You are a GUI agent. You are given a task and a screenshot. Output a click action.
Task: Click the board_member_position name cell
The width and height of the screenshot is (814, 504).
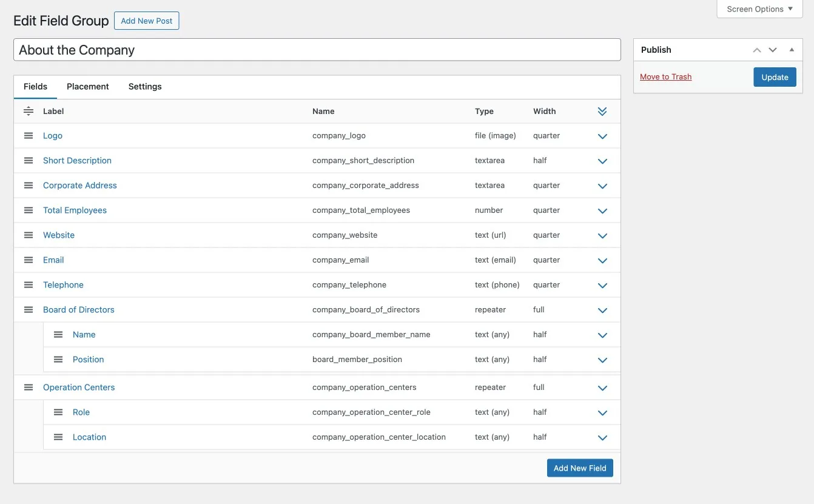(x=357, y=360)
